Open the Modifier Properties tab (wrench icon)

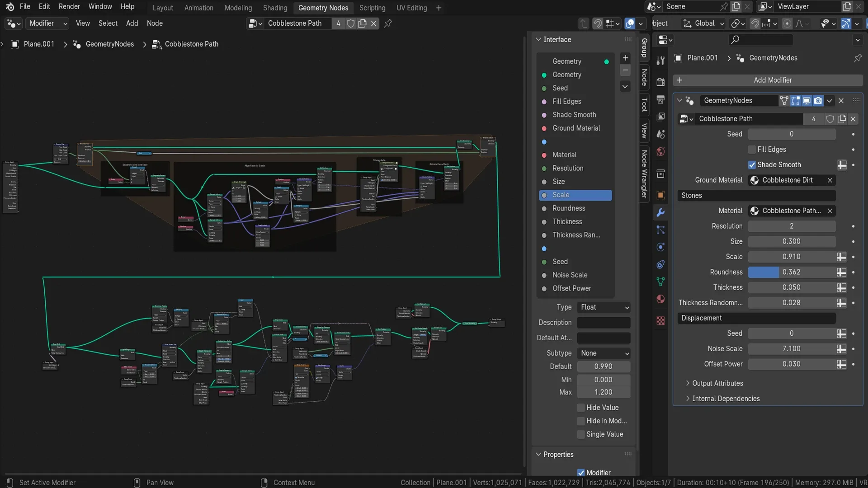click(x=660, y=212)
